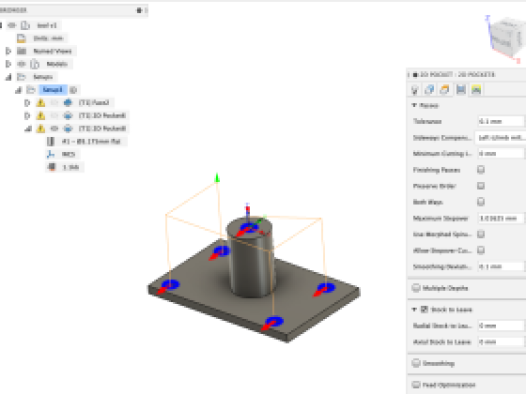Select the WCS coordinate icon in browser tree
The image size is (526, 394).
point(51,154)
